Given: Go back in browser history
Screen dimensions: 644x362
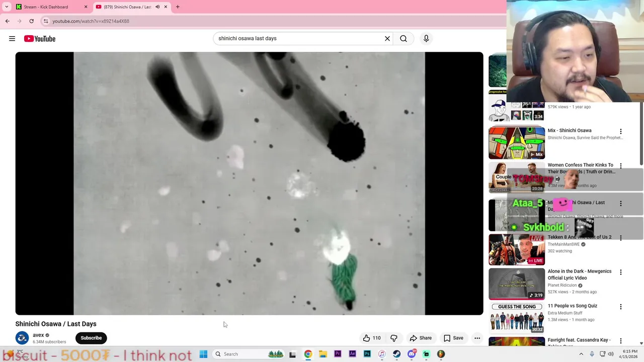Looking at the screenshot, I should pos(8,21).
